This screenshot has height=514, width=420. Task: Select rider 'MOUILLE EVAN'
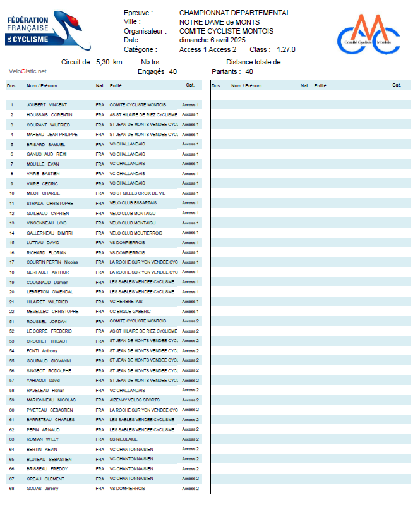[x=43, y=164]
